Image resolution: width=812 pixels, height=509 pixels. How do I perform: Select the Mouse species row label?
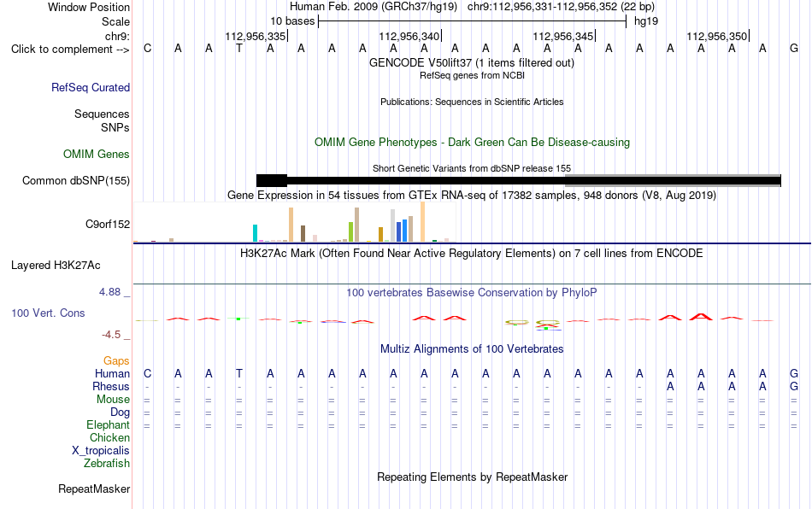pos(113,400)
